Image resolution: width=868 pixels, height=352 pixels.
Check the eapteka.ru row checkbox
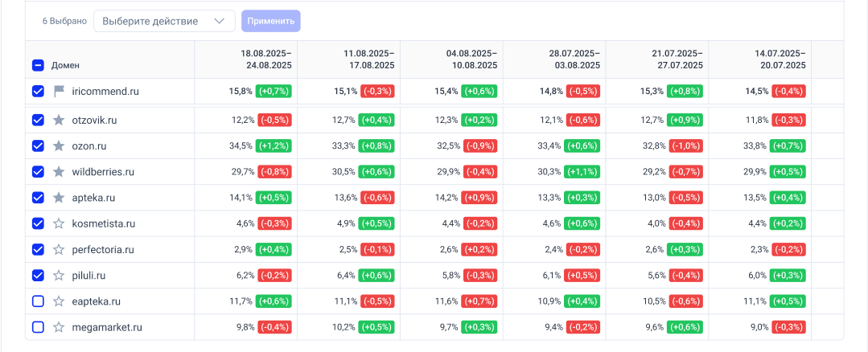click(x=38, y=301)
